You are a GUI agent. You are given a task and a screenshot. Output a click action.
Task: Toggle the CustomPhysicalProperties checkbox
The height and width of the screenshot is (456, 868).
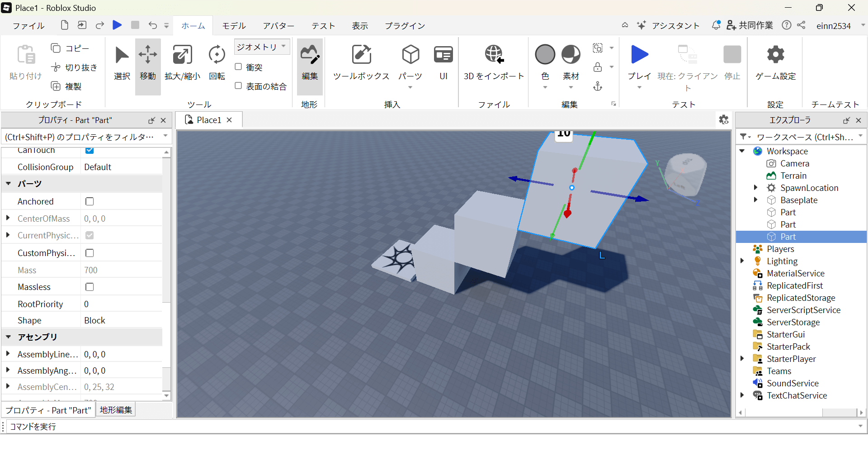(90, 253)
